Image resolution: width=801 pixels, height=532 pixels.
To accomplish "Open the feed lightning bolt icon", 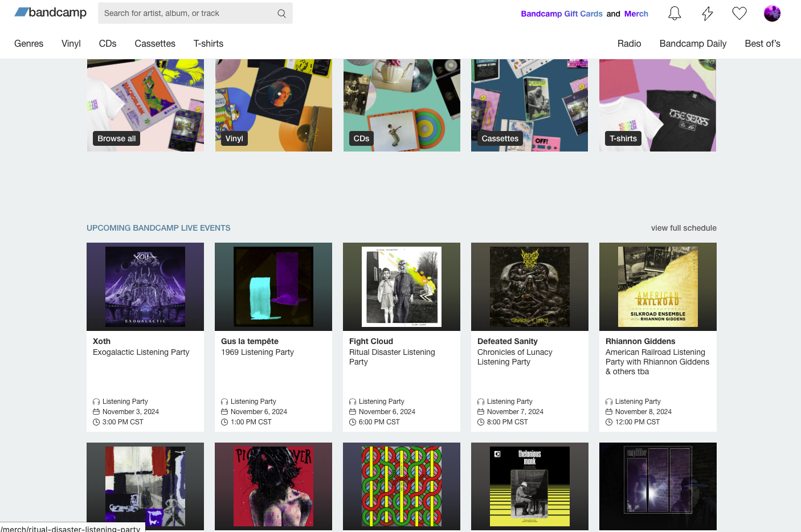I will (707, 14).
